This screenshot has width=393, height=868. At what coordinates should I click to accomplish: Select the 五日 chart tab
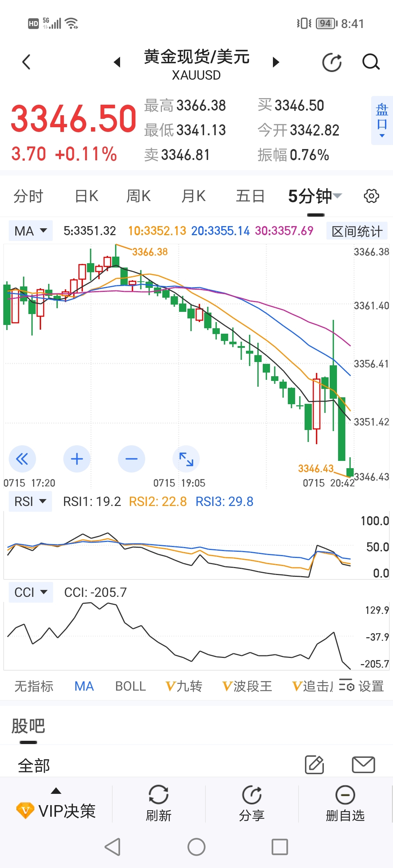(250, 196)
